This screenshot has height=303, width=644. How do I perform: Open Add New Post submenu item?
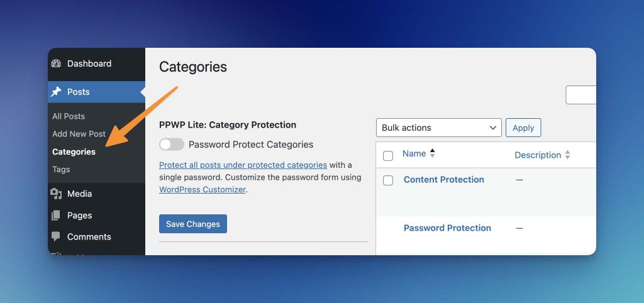(x=79, y=134)
